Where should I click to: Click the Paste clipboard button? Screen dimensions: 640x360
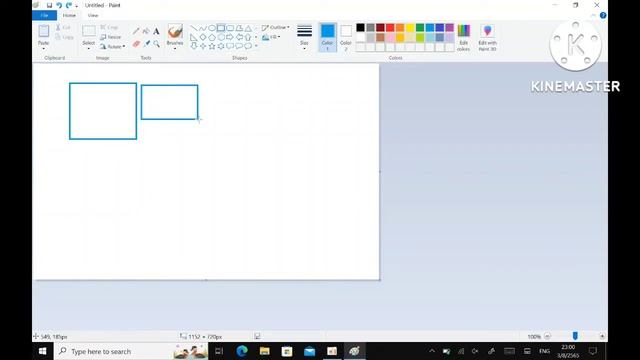coord(44,31)
